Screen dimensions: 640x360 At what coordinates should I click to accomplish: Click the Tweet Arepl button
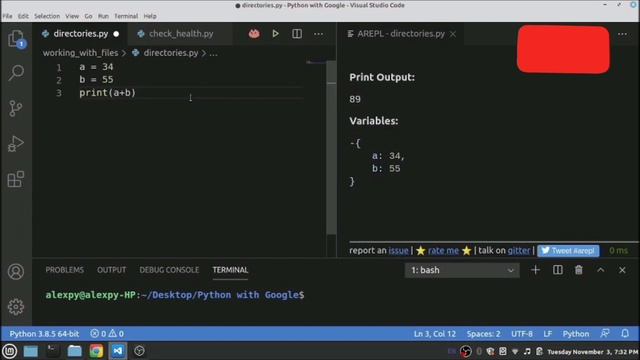pos(568,251)
